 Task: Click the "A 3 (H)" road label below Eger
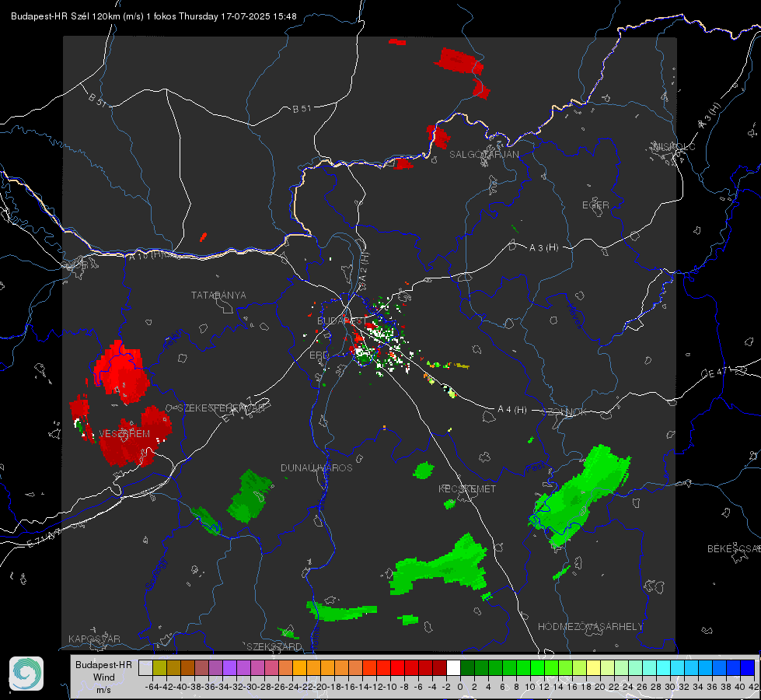click(x=543, y=248)
